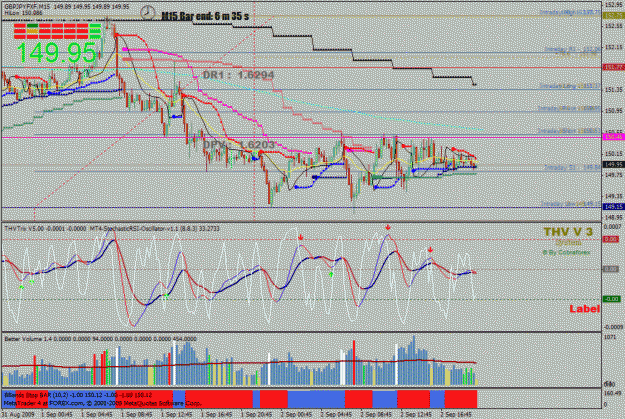Viewport: 625px width, 419px height.
Task: Click the MetaTrader 4 at FOREX.com copyright text
Action: click(x=103, y=403)
